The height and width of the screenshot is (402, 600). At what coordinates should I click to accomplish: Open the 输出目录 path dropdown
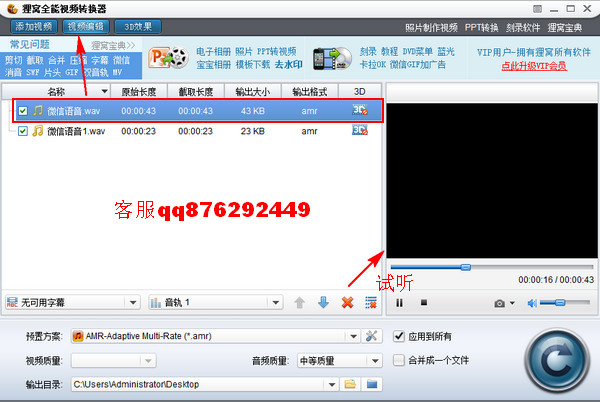[332, 384]
